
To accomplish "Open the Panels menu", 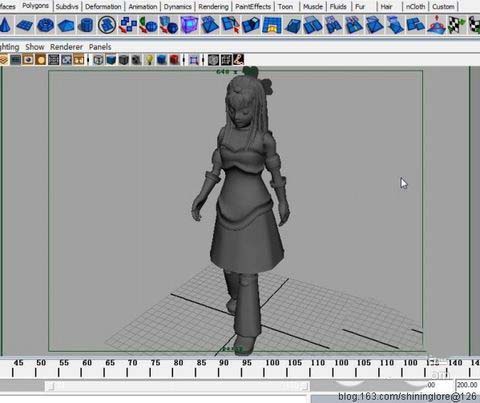I will pyautogui.click(x=100, y=47).
